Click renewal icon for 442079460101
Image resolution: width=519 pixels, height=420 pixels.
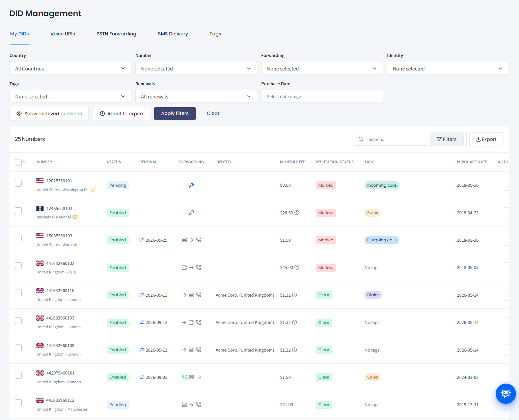tap(142, 377)
